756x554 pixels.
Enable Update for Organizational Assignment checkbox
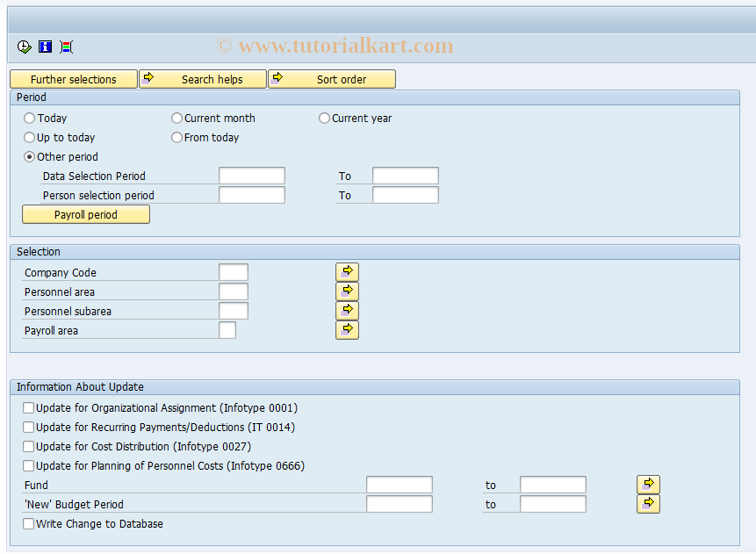[28, 407]
